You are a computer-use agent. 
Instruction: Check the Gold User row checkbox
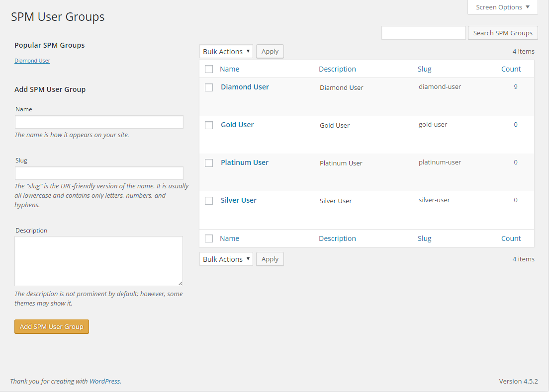click(209, 125)
